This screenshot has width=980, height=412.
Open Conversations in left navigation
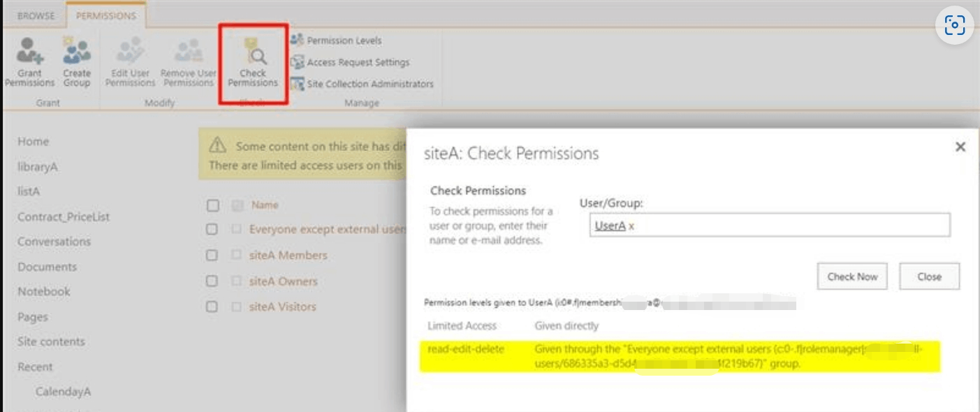click(54, 242)
